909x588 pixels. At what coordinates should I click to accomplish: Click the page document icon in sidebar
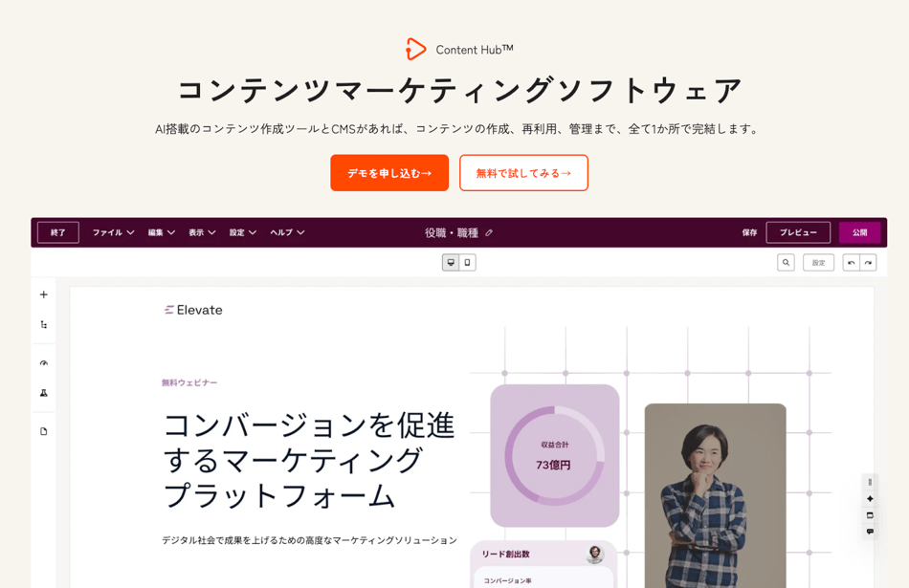coord(43,431)
